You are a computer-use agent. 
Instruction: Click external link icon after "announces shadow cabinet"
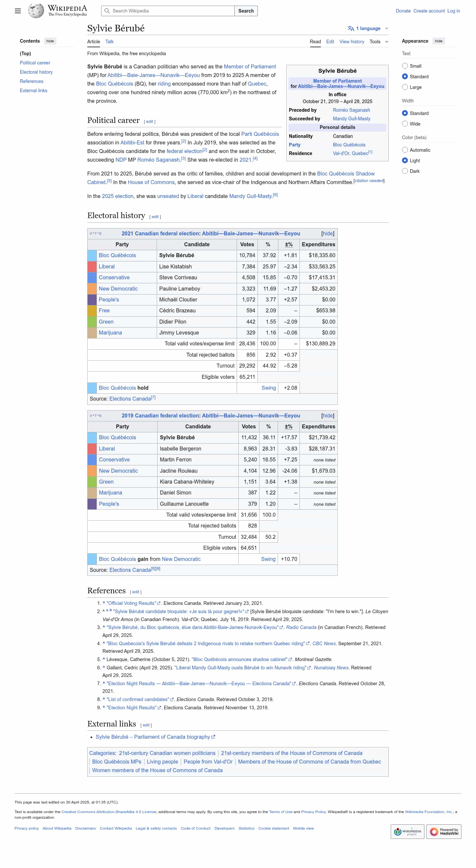290,660
